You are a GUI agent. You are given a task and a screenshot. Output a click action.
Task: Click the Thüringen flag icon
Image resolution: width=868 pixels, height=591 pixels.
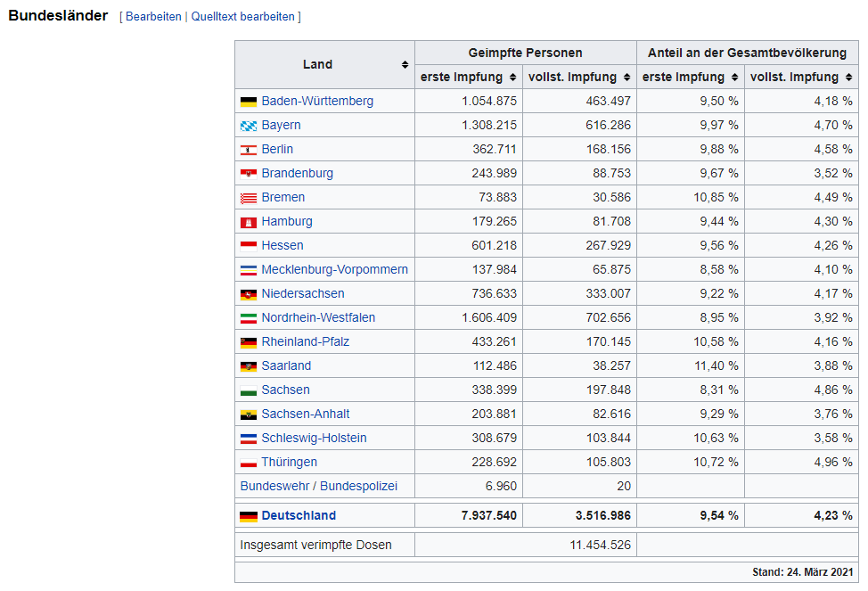(248, 463)
